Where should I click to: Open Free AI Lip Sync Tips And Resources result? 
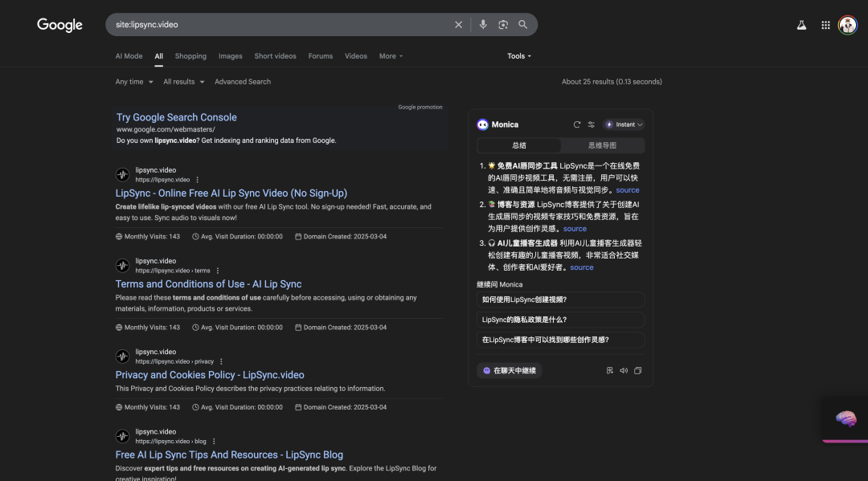(229, 455)
